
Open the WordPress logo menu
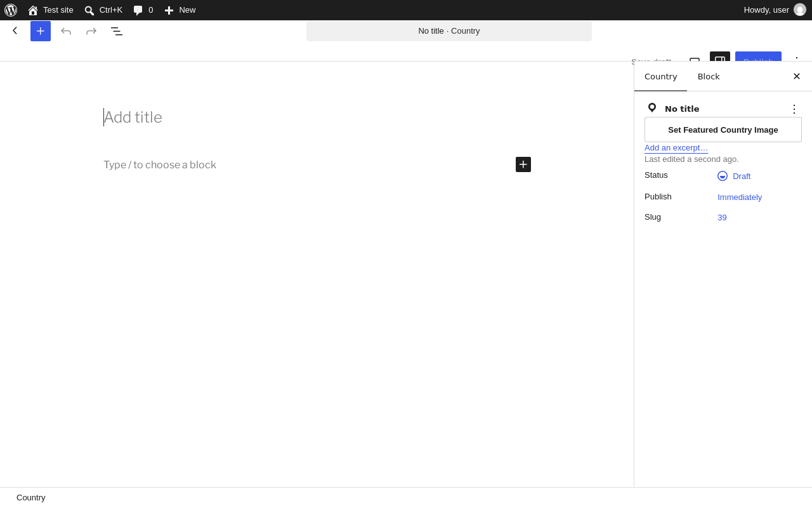[x=11, y=10]
